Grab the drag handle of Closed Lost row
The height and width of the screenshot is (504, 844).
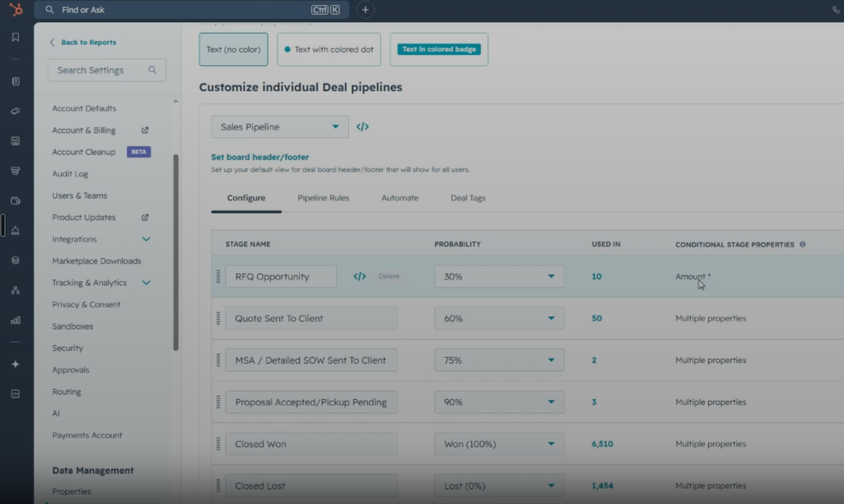click(218, 486)
